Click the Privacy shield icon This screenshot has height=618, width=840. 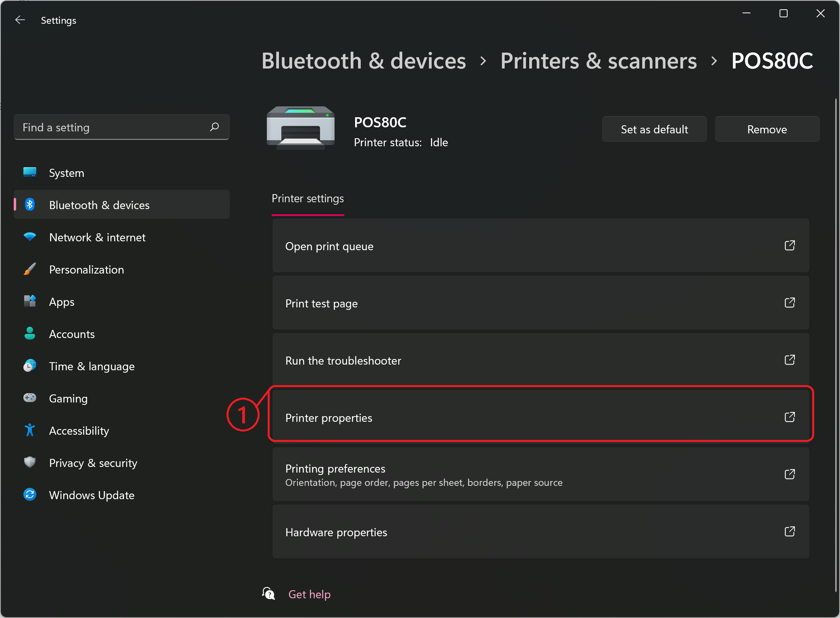pyautogui.click(x=30, y=462)
